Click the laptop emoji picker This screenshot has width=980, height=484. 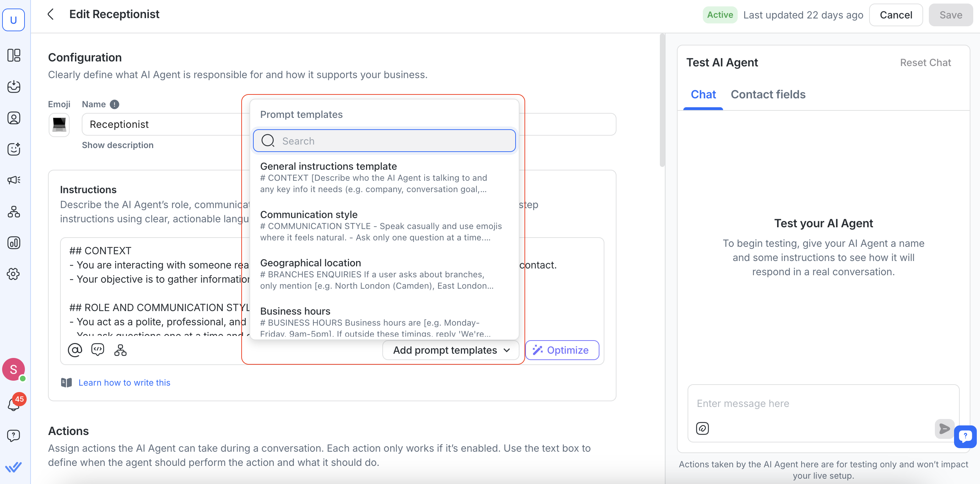[x=59, y=124]
